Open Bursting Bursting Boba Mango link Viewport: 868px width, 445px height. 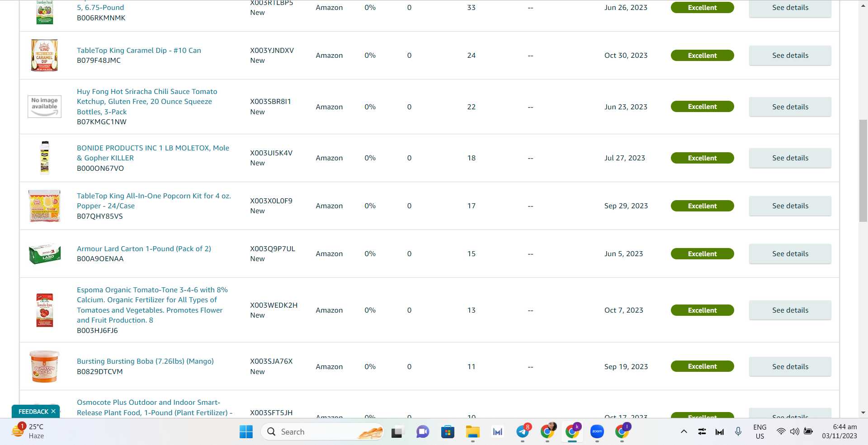145,361
